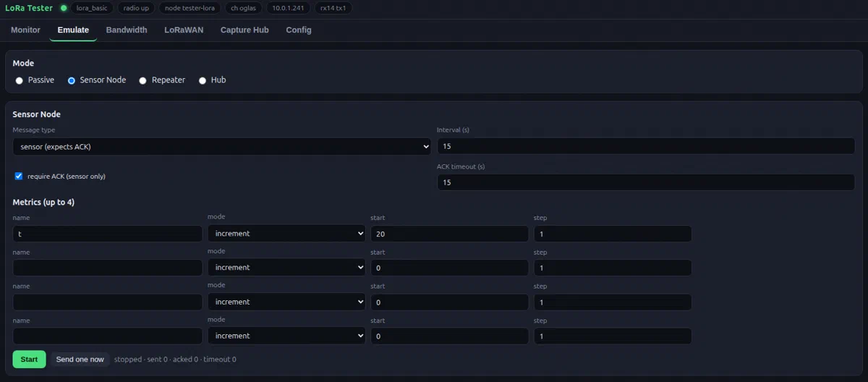
Task: Select the Passive mode radio button
Action: click(x=20, y=80)
